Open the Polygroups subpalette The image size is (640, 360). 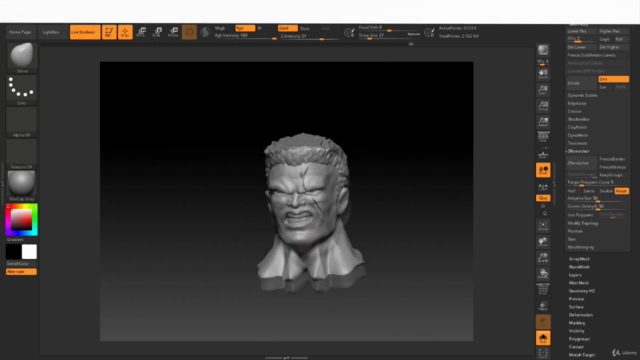pyautogui.click(x=580, y=339)
